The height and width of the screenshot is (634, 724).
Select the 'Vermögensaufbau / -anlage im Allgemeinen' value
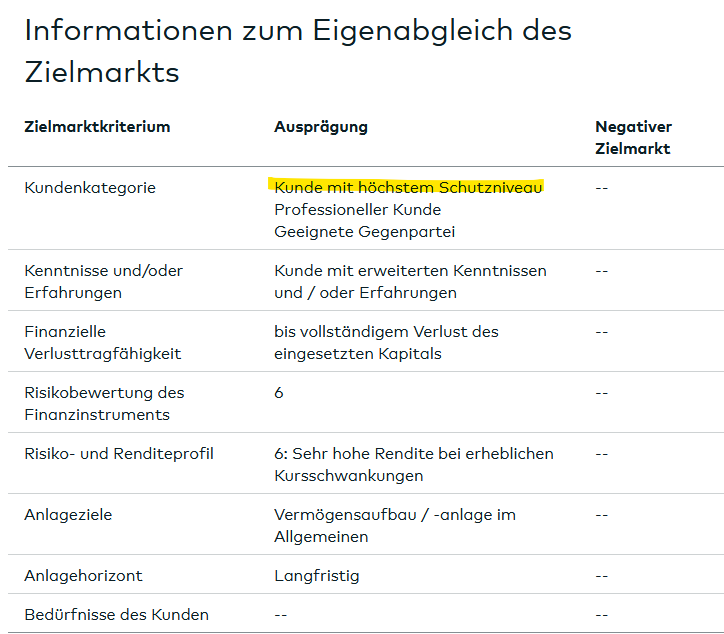point(394,526)
